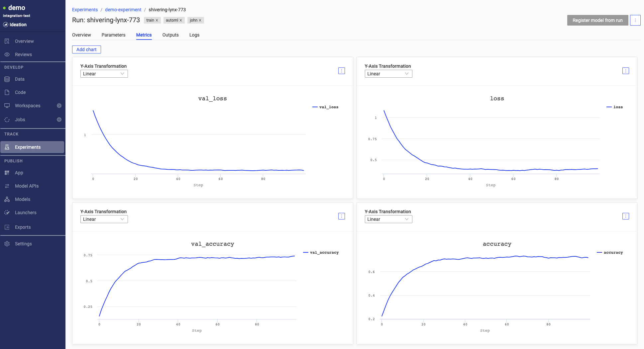This screenshot has width=644, height=349.
Task: Click the Workspaces monitor icon
Action: click(7, 106)
